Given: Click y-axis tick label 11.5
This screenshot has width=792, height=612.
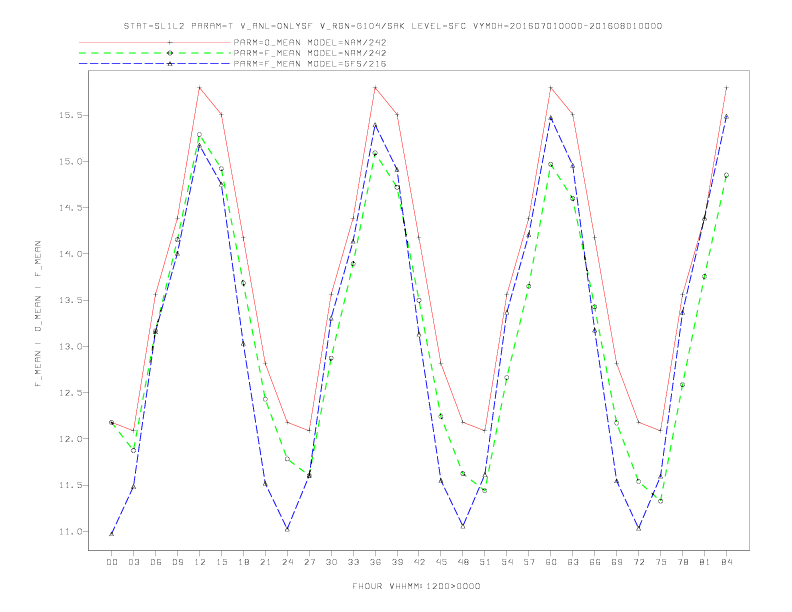Looking at the screenshot, I should coord(70,485).
